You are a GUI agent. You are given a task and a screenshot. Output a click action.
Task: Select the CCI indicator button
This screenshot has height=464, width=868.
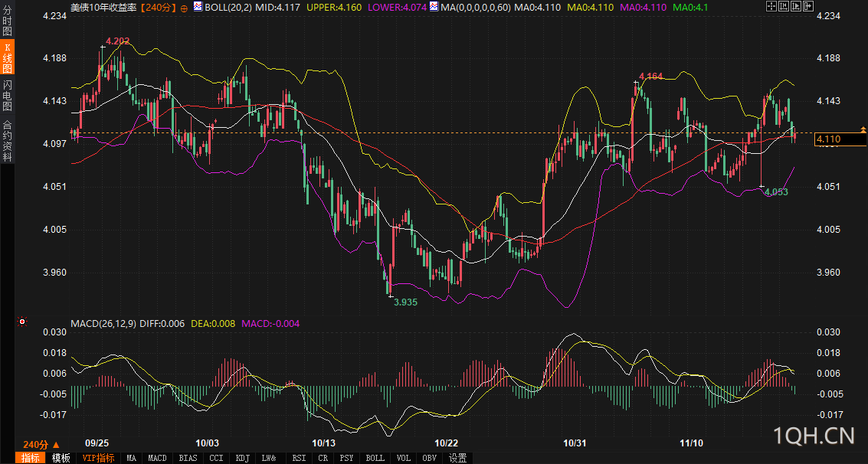[x=216, y=458]
